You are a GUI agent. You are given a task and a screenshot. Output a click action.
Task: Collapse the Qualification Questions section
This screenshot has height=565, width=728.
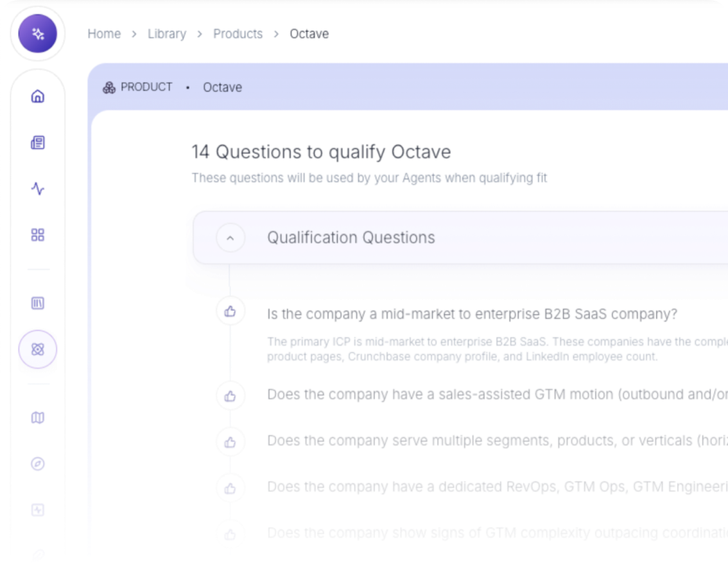pyautogui.click(x=230, y=238)
